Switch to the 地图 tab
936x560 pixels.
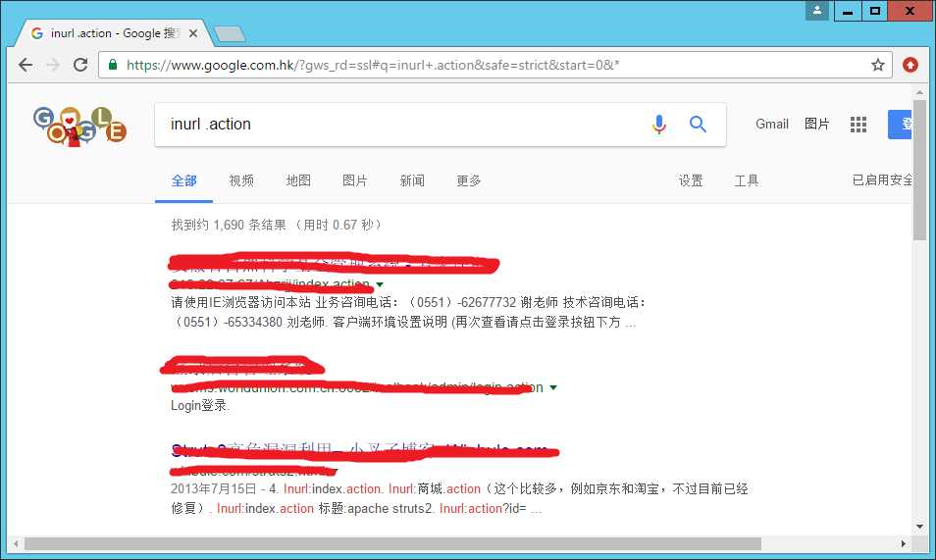click(x=298, y=180)
